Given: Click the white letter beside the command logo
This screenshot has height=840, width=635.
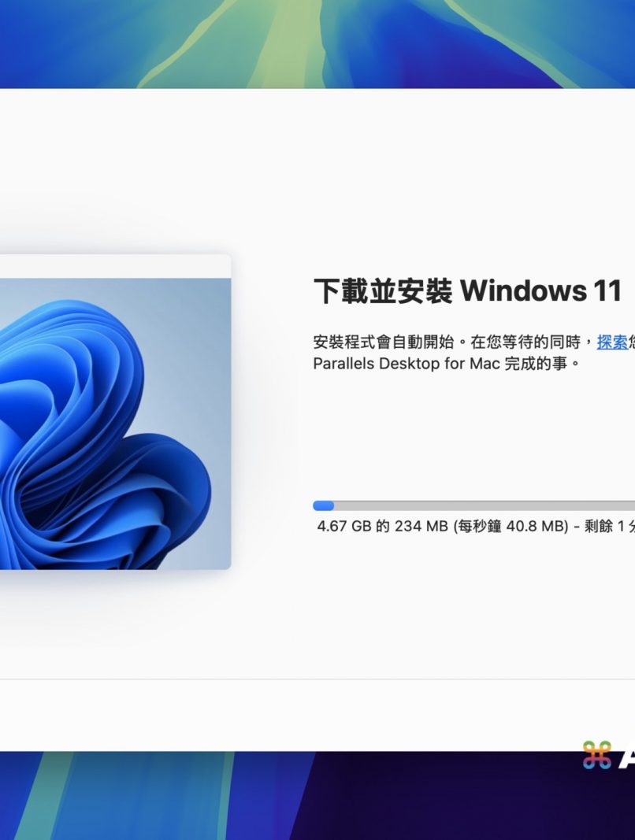Looking at the screenshot, I should point(627,757).
